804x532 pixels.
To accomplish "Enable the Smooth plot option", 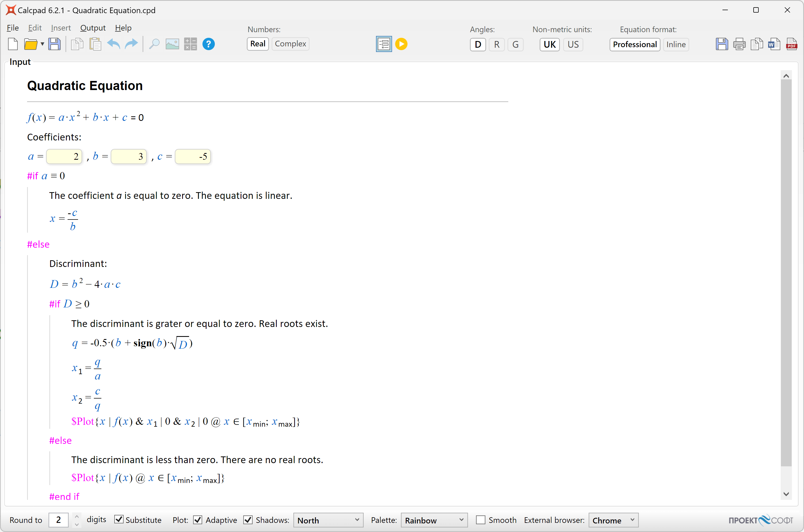I will 481,519.
